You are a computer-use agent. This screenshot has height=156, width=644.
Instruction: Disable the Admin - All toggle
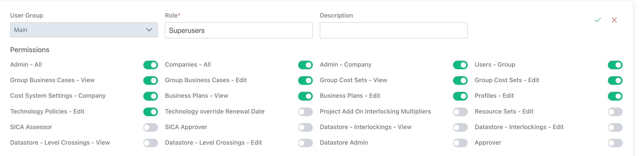point(150,65)
